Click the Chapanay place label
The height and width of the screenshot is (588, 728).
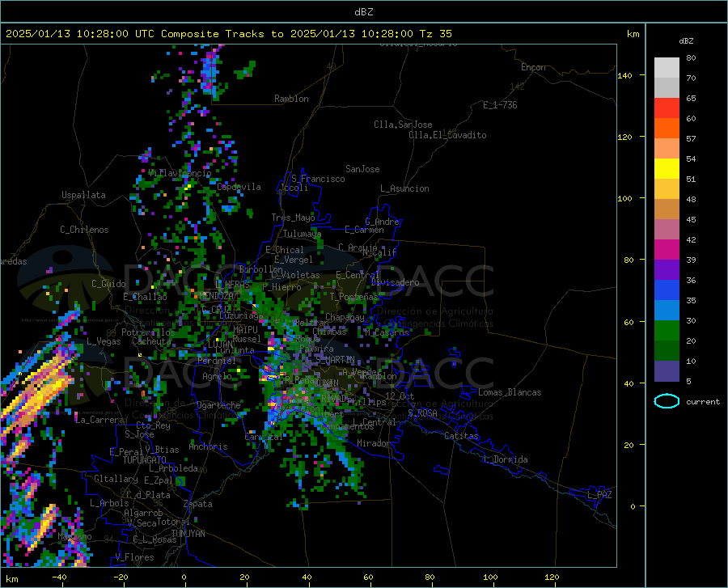point(345,317)
